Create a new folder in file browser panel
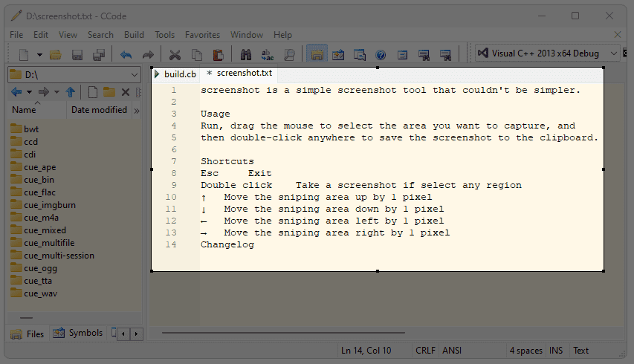Viewport: 634px width, 364px height. click(x=109, y=92)
